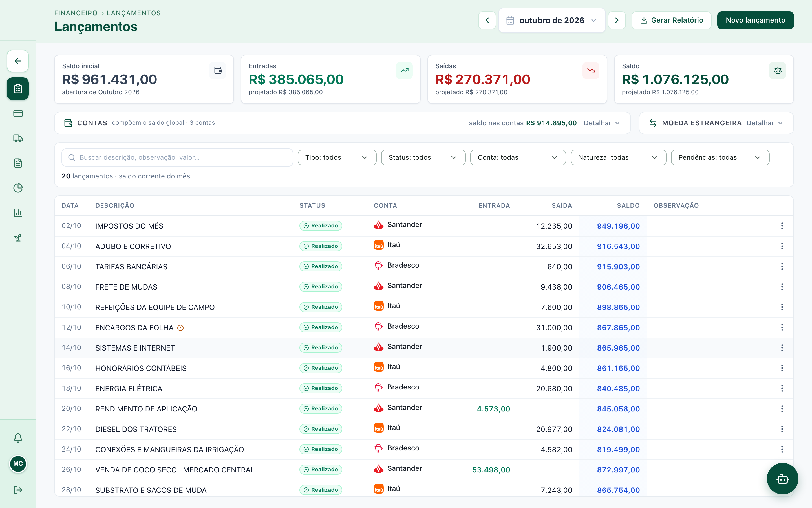Open the document sidebar icon
The image size is (812, 508).
pos(18,163)
